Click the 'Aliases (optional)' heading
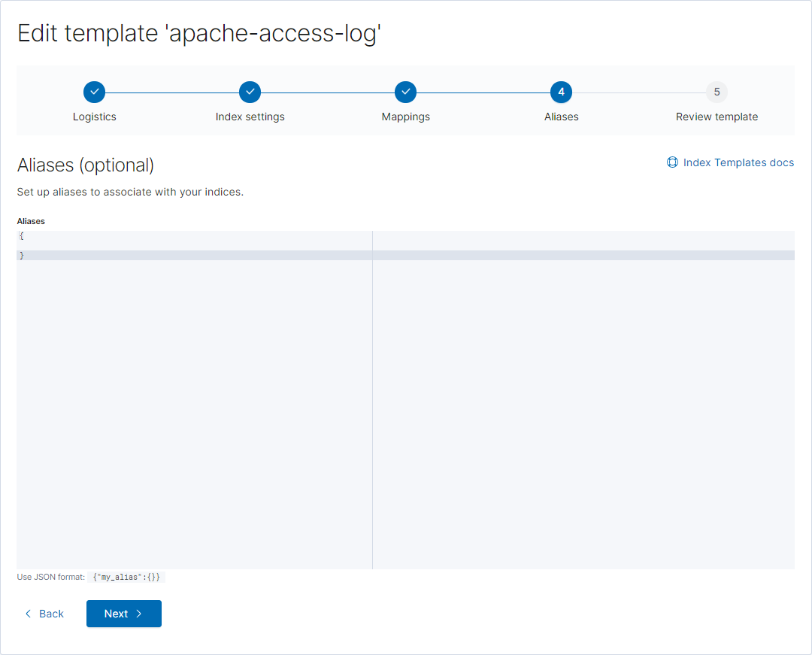812x655 pixels. [x=86, y=165]
